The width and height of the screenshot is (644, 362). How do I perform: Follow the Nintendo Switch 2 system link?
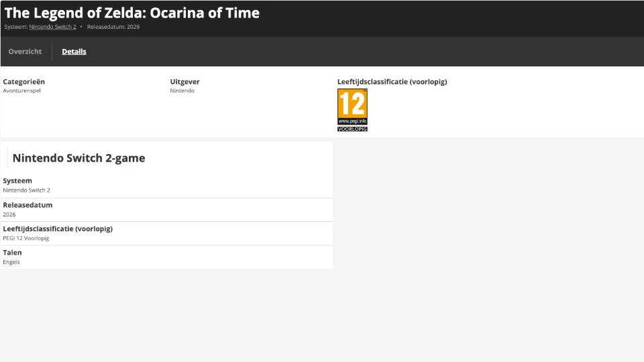coord(52,27)
